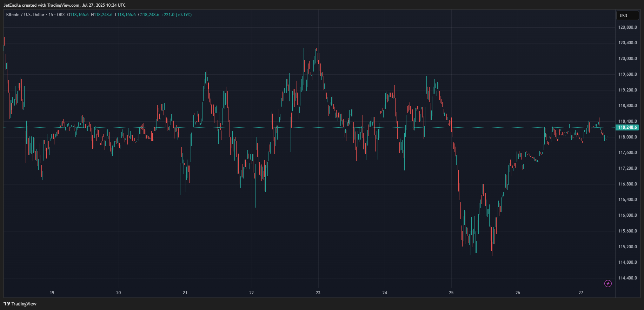Click the close value C118,248.6

click(149, 15)
